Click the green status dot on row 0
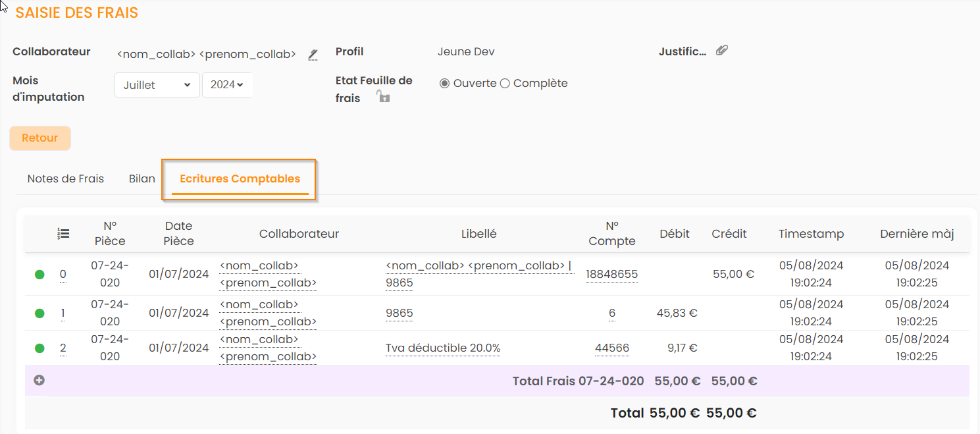 pos(39,275)
